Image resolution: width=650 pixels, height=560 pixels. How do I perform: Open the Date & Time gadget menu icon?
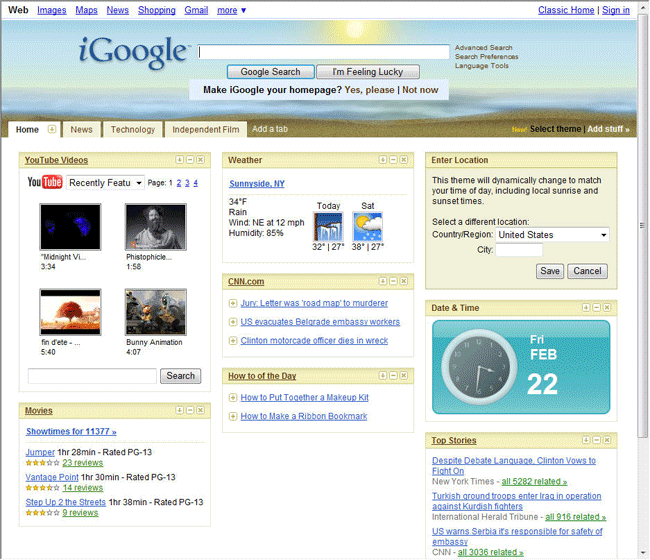[586, 307]
